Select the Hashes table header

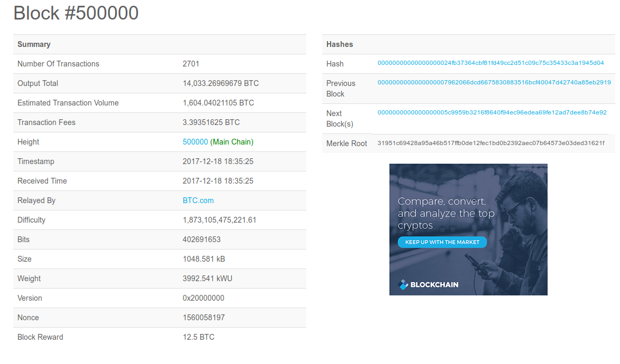point(340,44)
